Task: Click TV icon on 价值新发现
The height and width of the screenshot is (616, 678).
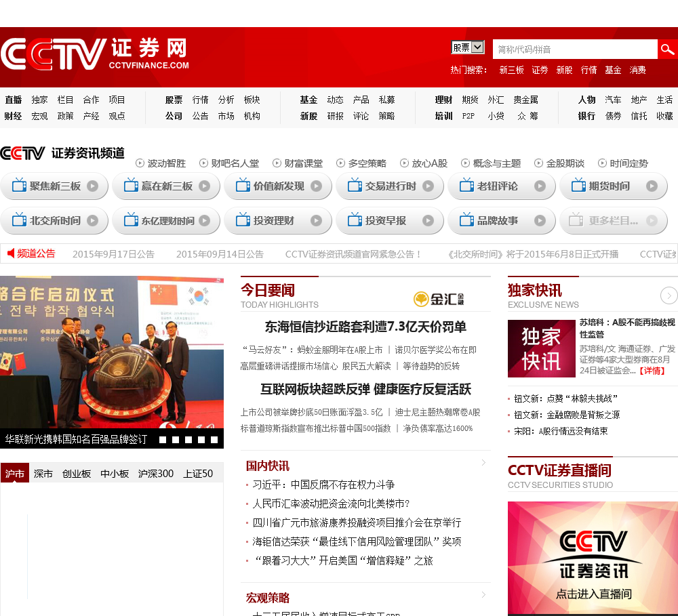Action: pyautogui.click(x=243, y=186)
